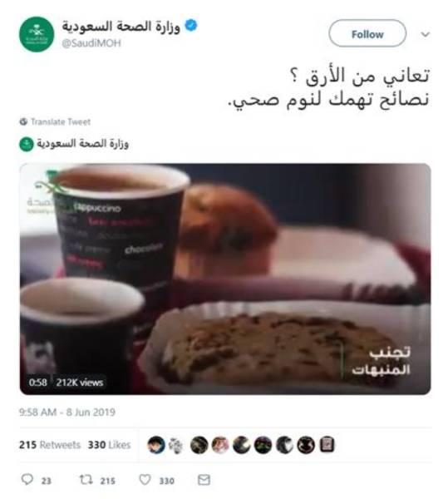Expand the tweet options chevron
This screenshot has width=448, height=499.
[425, 34]
